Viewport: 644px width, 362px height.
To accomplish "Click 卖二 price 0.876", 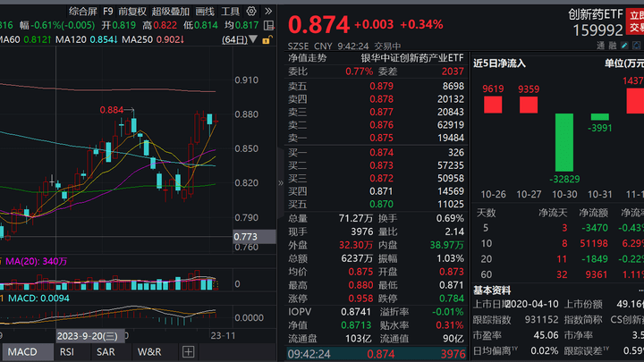I will coord(381,125).
